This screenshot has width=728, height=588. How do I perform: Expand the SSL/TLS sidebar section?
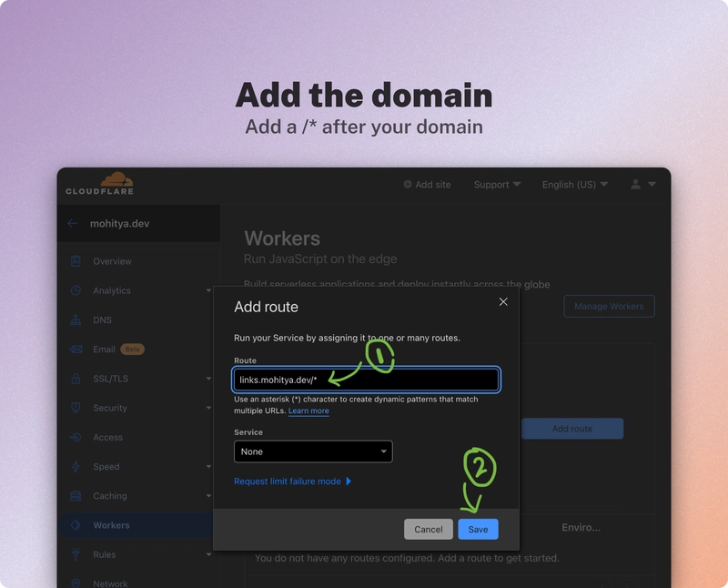(x=208, y=379)
